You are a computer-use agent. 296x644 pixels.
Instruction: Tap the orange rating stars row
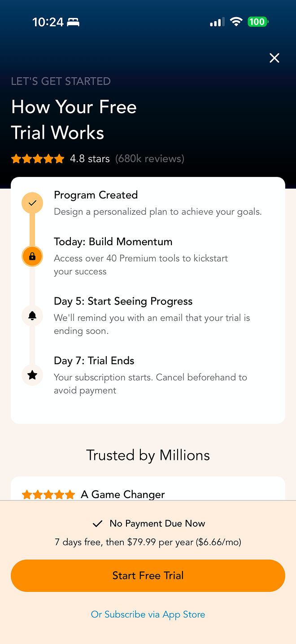click(38, 159)
